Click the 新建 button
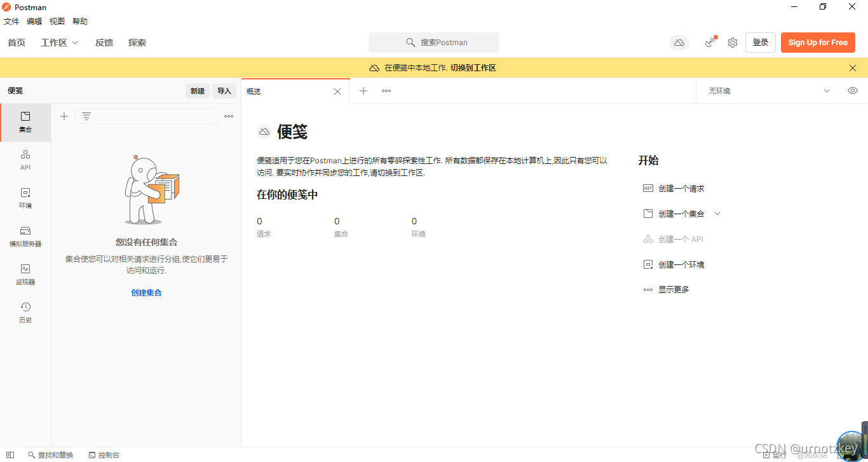The height and width of the screenshot is (462, 868). click(198, 91)
